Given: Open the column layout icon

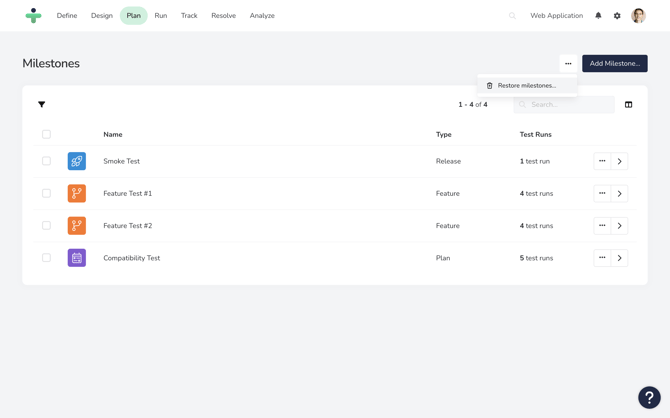Looking at the screenshot, I should point(628,104).
